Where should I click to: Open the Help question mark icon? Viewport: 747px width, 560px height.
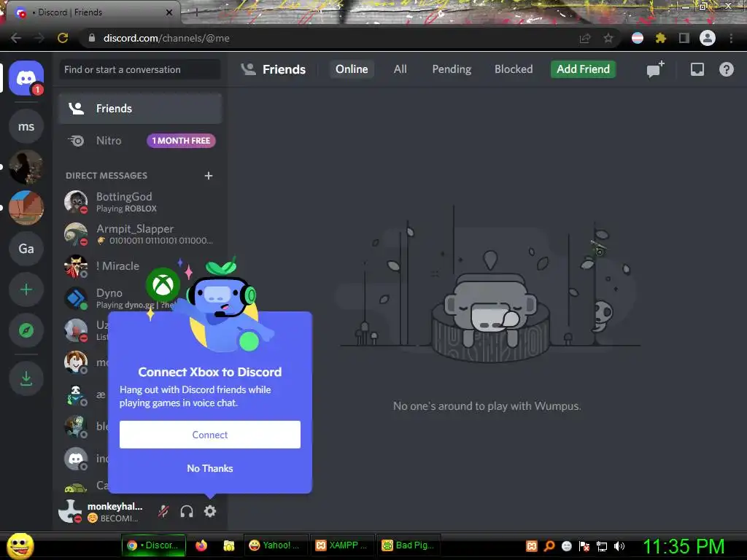[x=726, y=69]
